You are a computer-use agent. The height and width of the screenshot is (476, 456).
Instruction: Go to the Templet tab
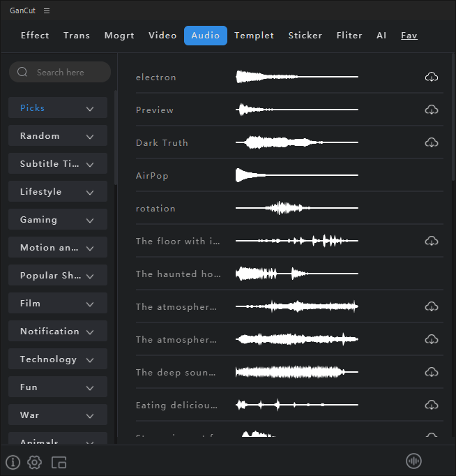[254, 36]
